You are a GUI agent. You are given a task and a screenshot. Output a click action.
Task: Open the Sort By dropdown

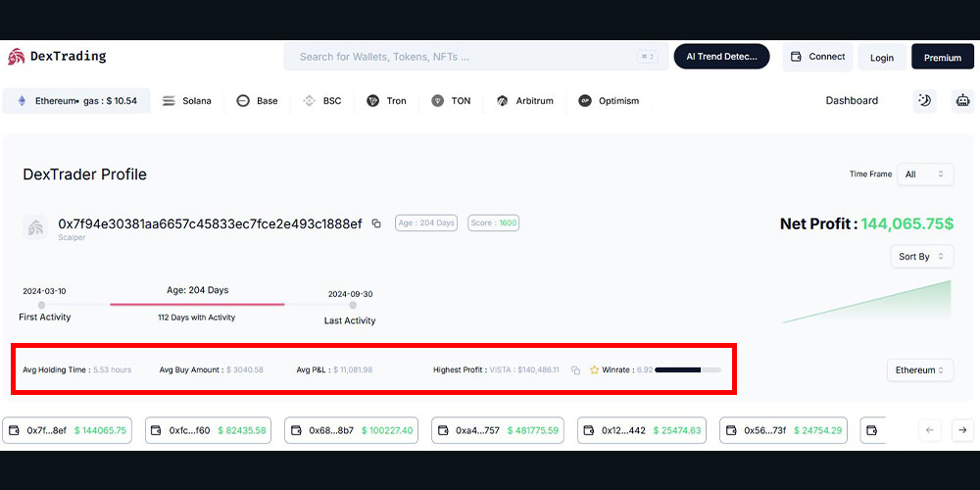click(922, 256)
